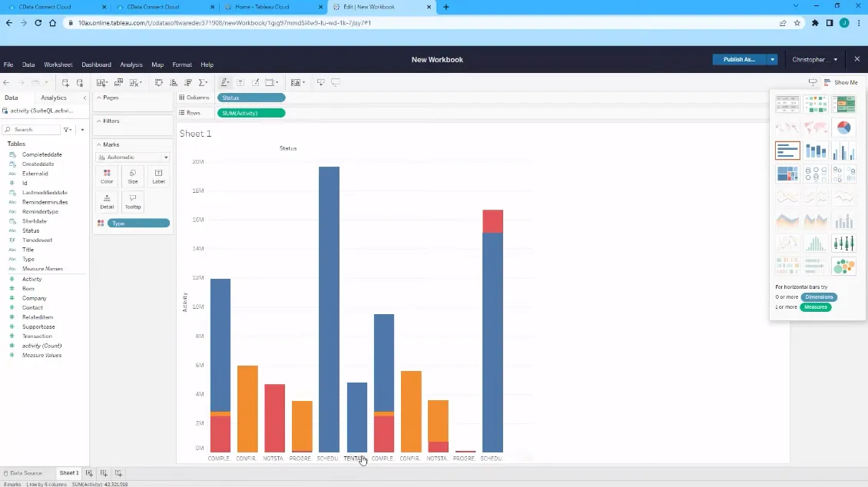Toggle the Highlight tool in the toolbar

[225, 82]
